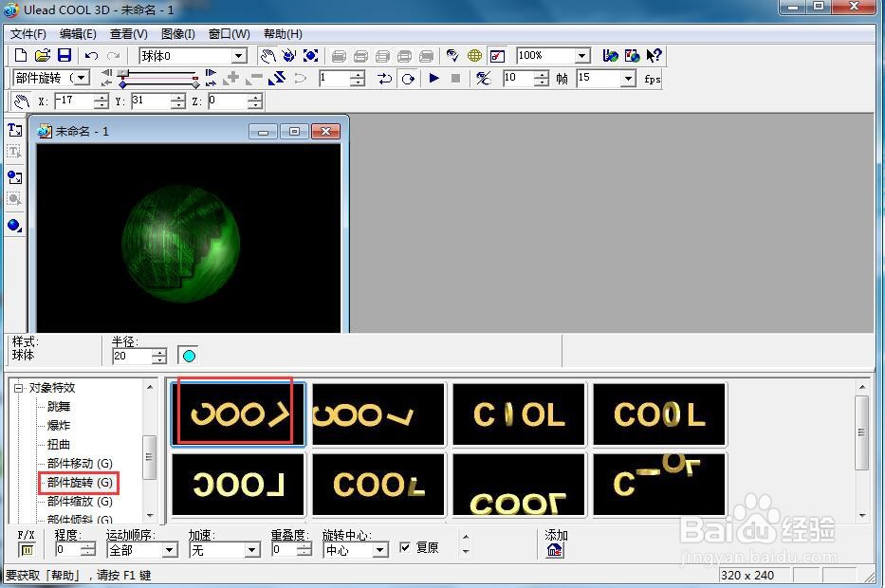This screenshot has height=588, width=885.
Task: Click the context help arrow icon
Action: tap(654, 55)
